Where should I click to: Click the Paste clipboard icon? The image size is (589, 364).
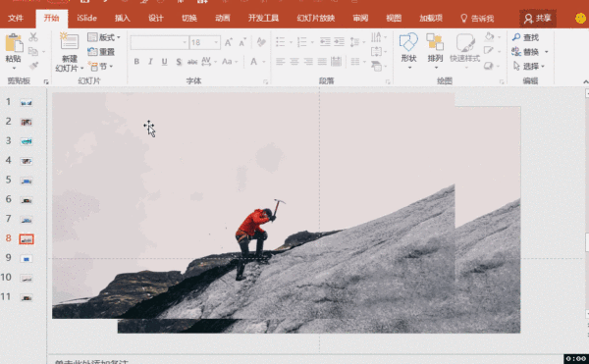pyautogui.click(x=14, y=42)
